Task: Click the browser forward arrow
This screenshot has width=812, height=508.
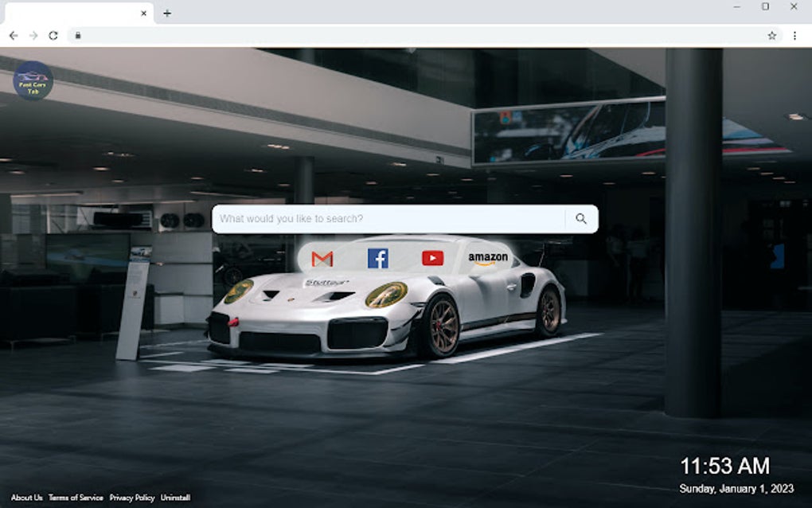Action: click(x=33, y=36)
